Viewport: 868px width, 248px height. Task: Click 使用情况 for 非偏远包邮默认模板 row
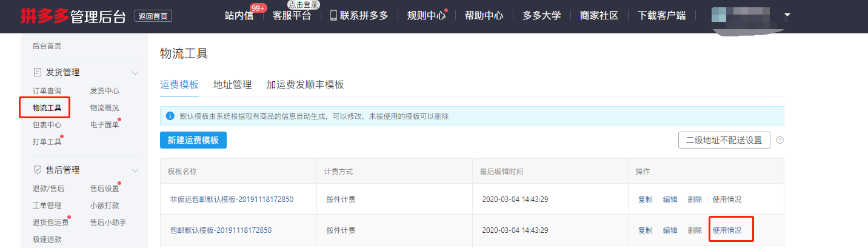click(727, 199)
